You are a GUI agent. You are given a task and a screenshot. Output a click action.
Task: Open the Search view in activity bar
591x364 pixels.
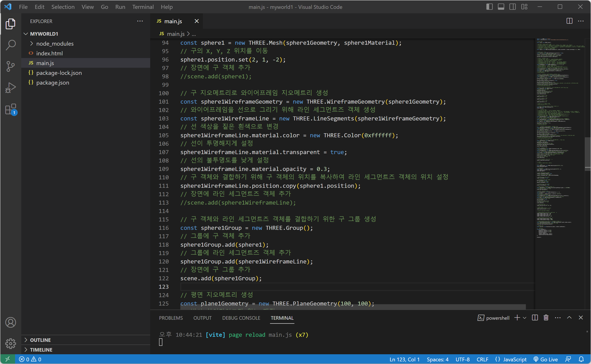coord(11,45)
